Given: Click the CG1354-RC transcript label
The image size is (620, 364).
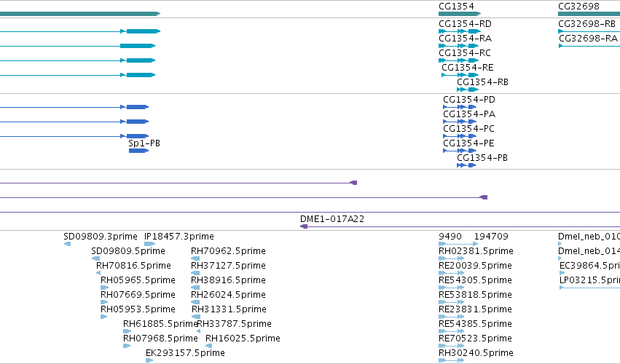Looking at the screenshot, I should [465, 53].
